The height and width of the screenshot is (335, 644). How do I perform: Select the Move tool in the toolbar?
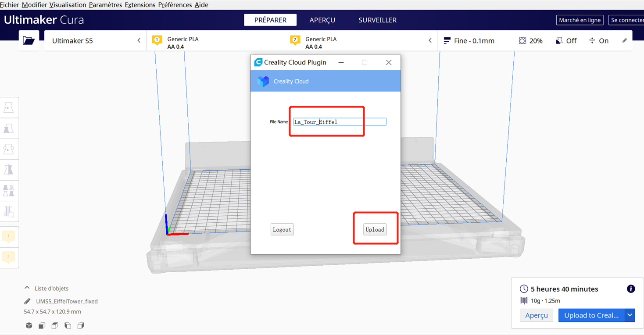[x=10, y=107]
